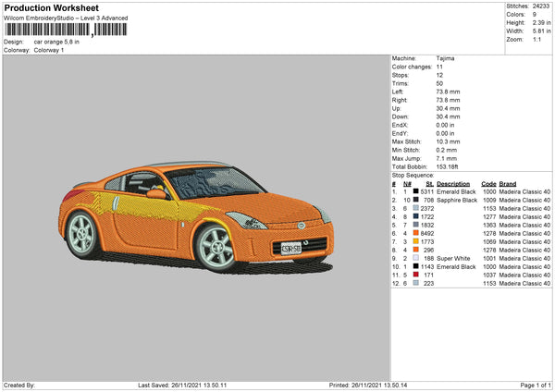555x392 pixels.
Task: Click the Colorway 1 label
Action: pyautogui.click(x=50, y=50)
